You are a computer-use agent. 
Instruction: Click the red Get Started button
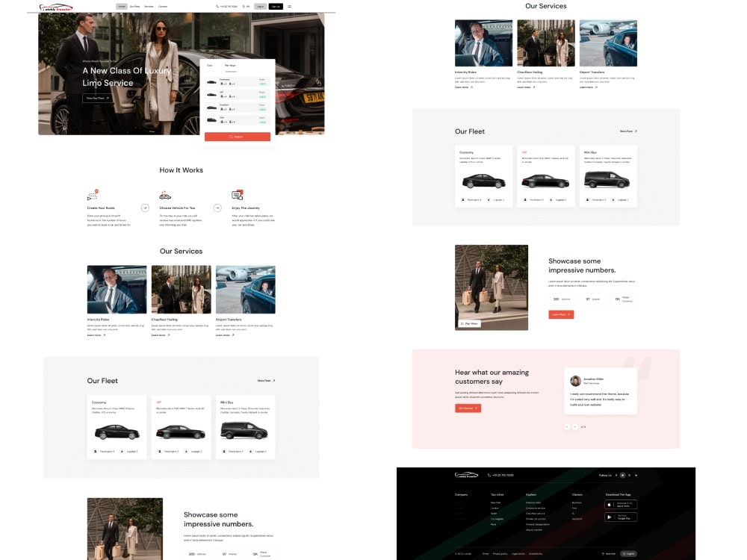[468, 408]
